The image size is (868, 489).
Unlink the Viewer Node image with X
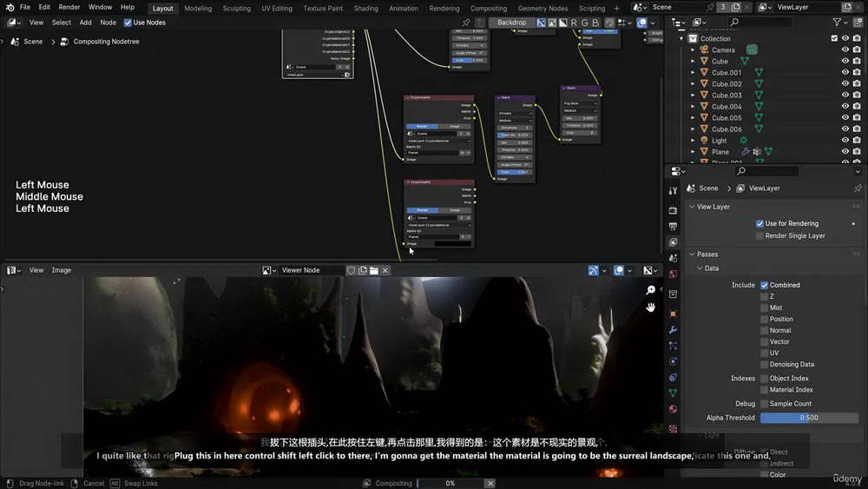[x=385, y=270]
